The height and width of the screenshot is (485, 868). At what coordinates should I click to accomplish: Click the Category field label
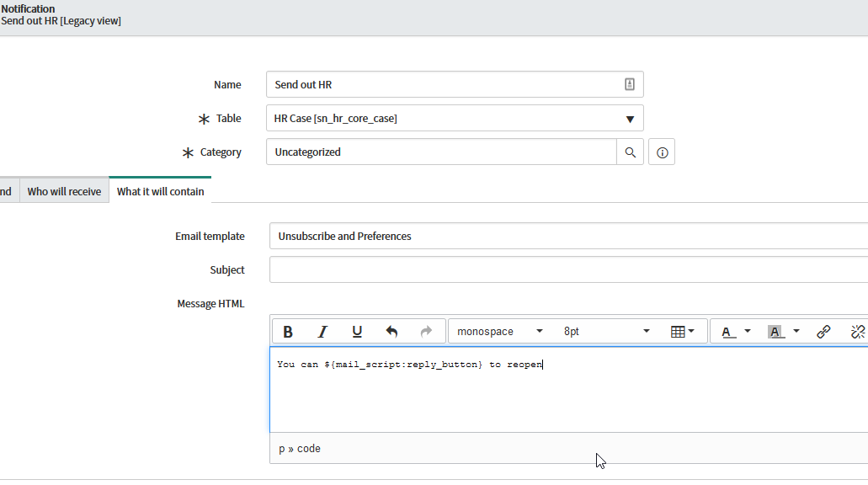(x=221, y=152)
